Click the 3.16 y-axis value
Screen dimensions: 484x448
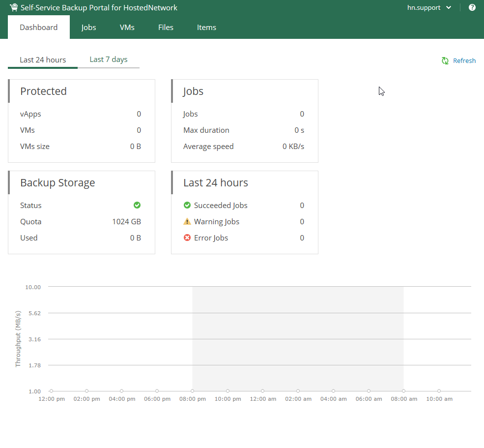34,339
